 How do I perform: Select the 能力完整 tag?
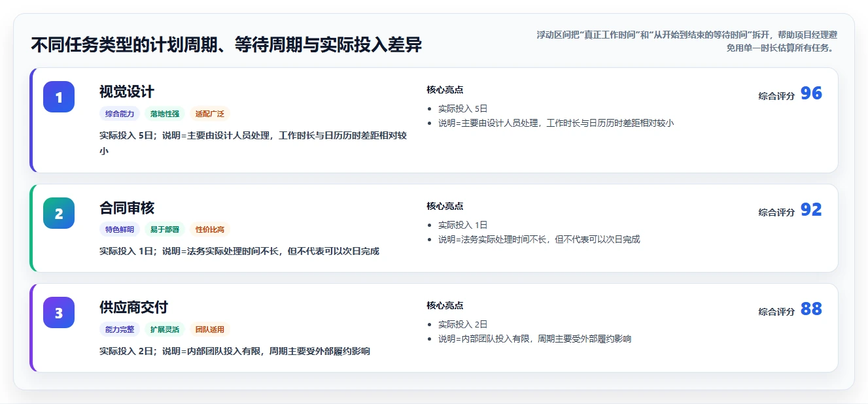click(120, 329)
